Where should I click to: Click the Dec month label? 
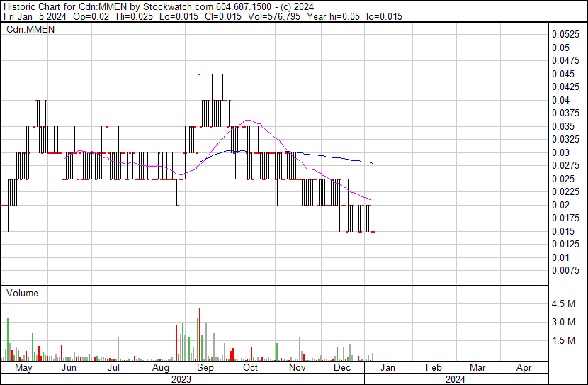(x=342, y=368)
